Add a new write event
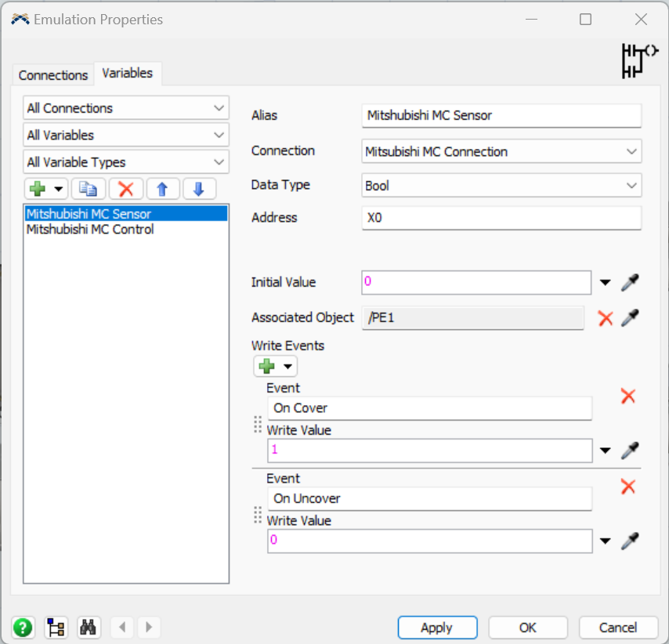Image resolution: width=669 pixels, height=644 pixels. 267,366
